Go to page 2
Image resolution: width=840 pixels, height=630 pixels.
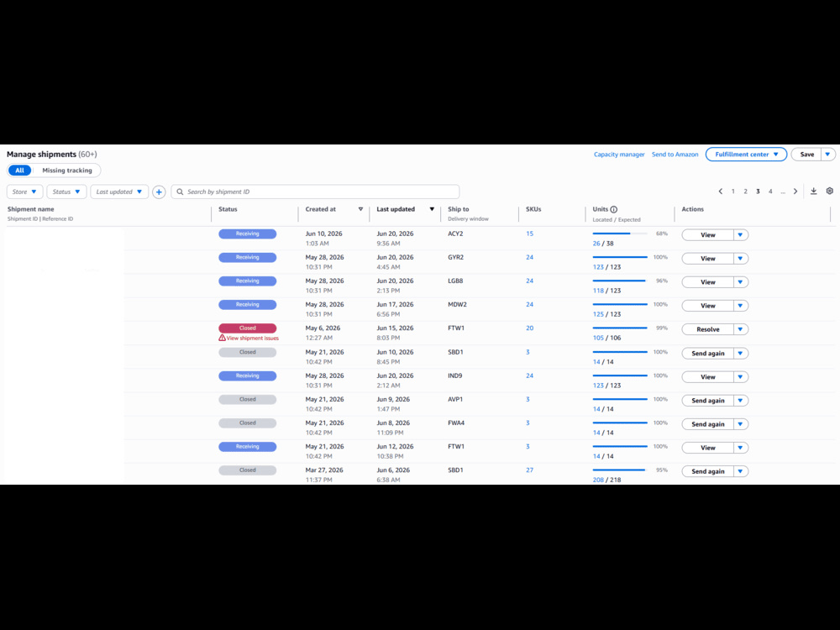tap(745, 192)
